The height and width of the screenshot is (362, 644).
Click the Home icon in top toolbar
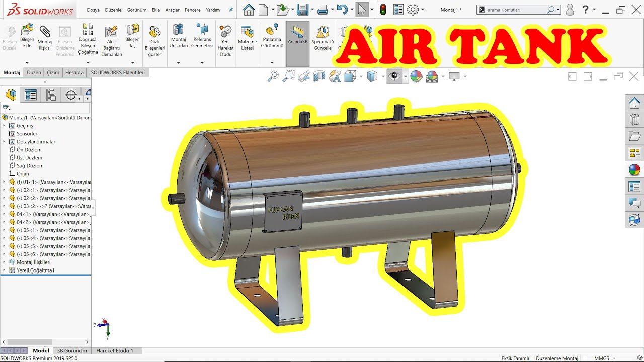[x=249, y=10]
